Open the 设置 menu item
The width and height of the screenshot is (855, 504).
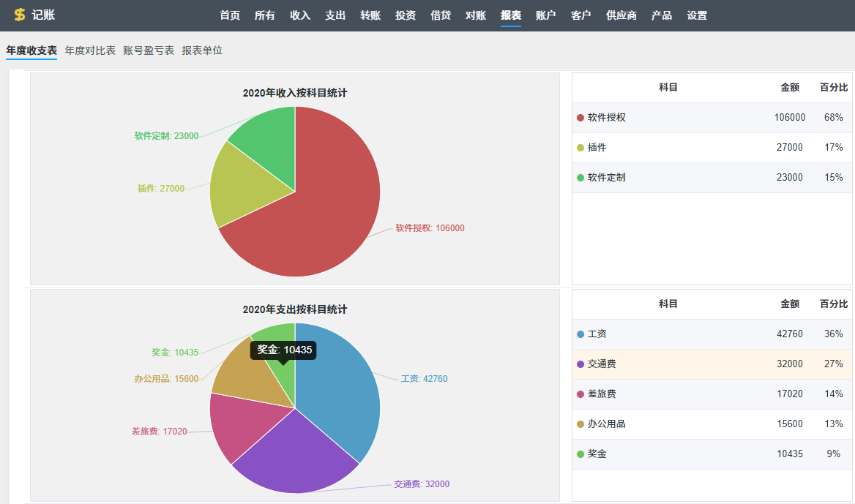tap(697, 15)
